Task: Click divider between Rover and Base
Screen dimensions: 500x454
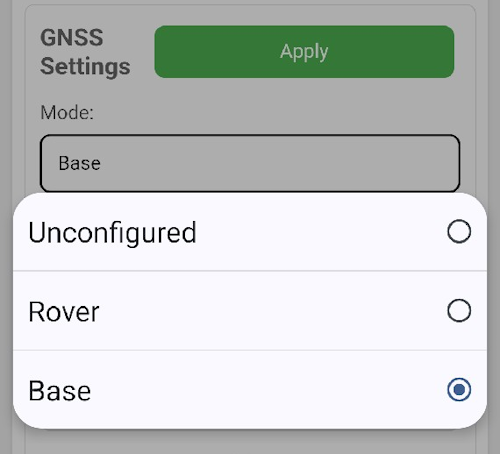Action: tap(250, 350)
